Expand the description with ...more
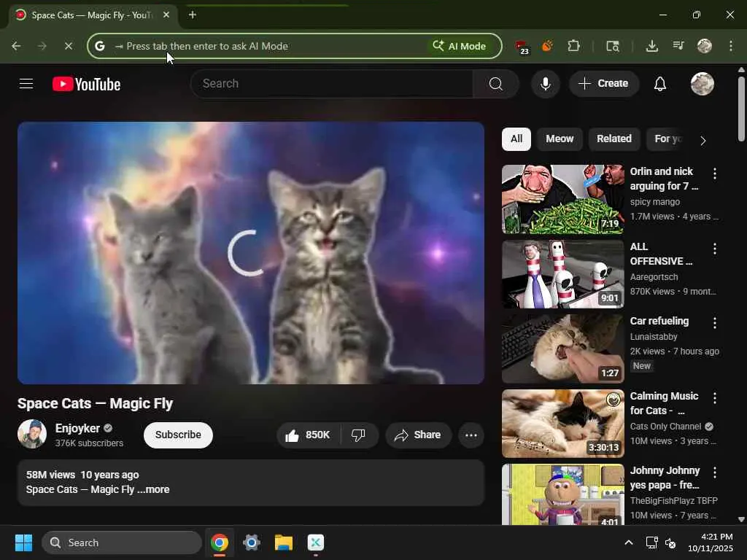 (x=153, y=489)
